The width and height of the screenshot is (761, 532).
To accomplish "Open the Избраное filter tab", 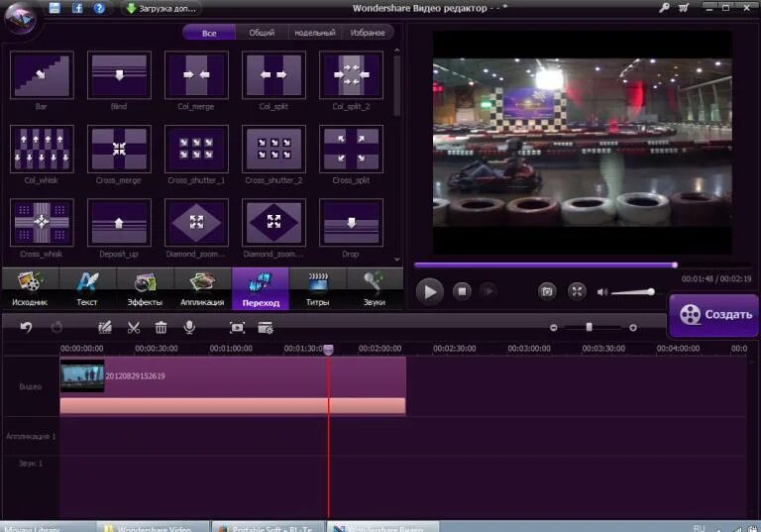I will coord(368,33).
